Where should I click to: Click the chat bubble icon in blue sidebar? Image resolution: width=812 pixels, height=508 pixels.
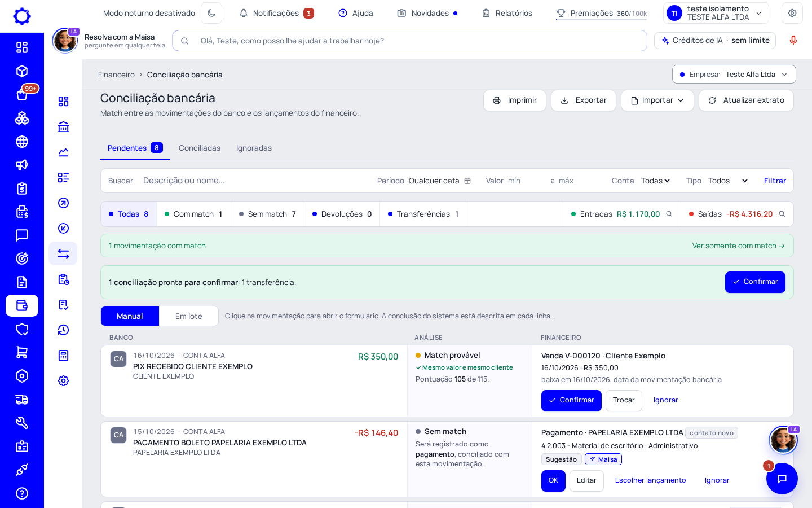point(22,235)
